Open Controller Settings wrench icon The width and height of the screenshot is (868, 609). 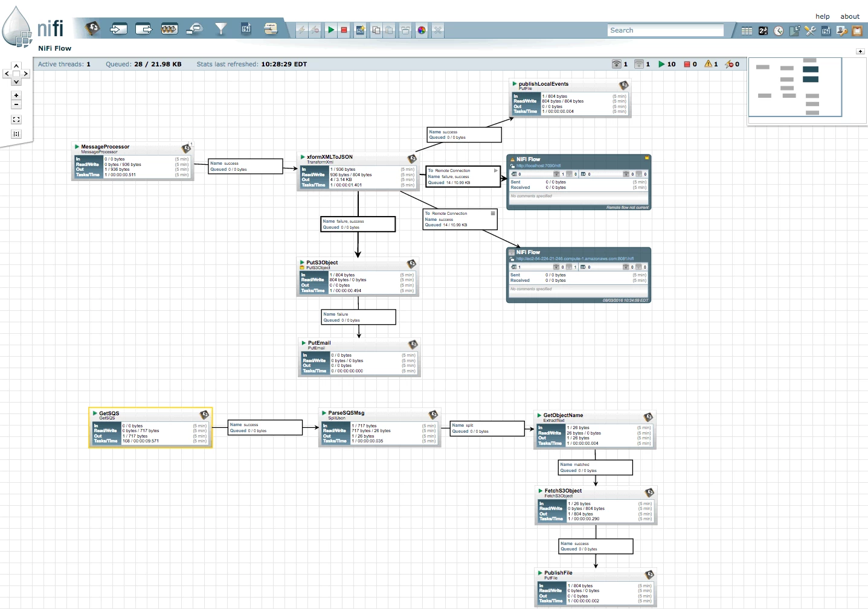click(x=810, y=31)
